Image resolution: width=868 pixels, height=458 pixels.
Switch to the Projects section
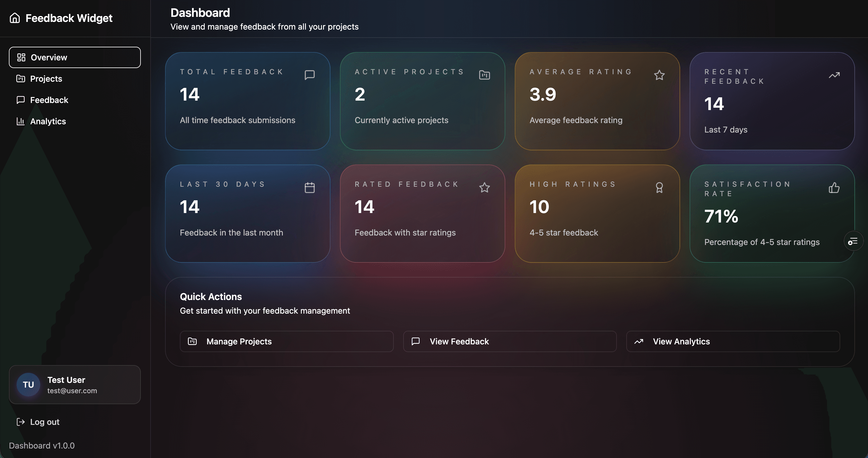46,78
